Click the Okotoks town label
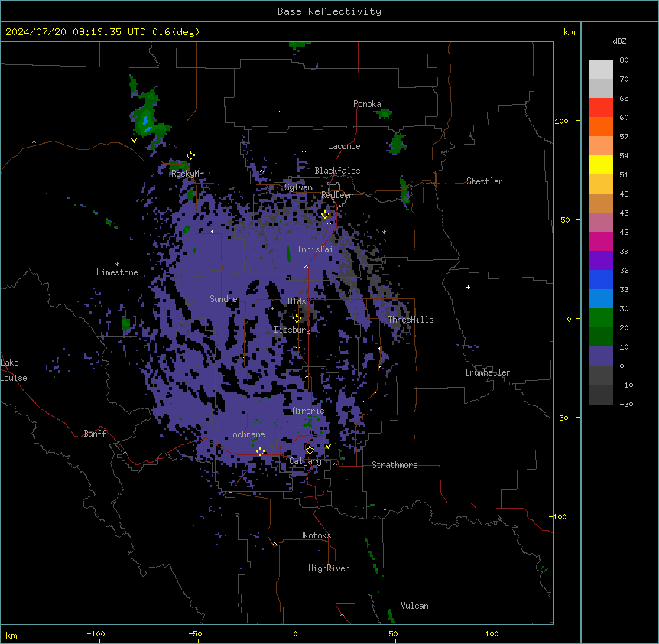This screenshot has height=644, width=659. pos(315,535)
